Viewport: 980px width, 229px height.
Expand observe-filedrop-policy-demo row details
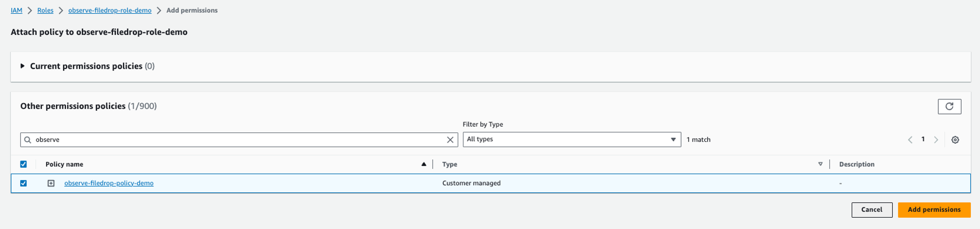[51, 183]
